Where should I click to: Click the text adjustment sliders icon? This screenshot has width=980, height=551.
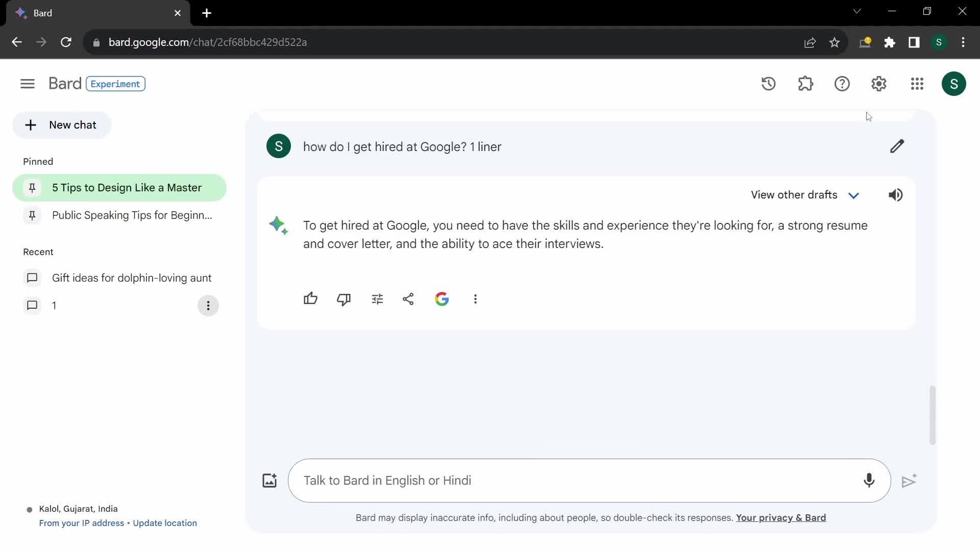pyautogui.click(x=377, y=298)
